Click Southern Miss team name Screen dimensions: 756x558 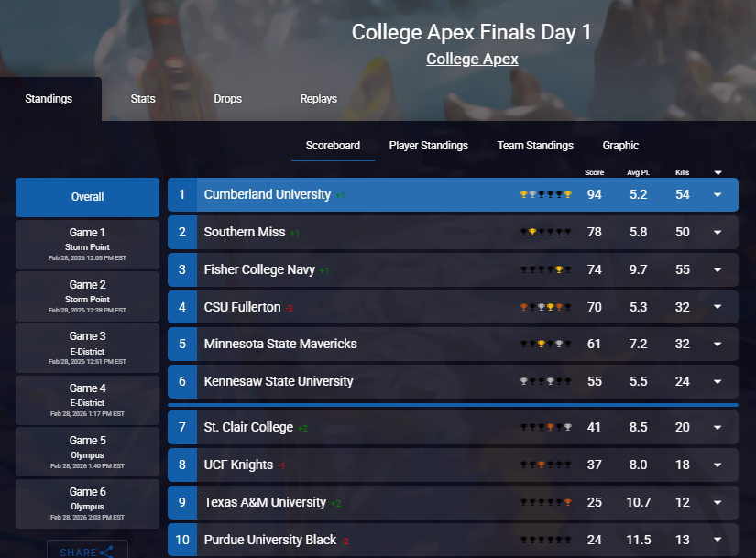coord(245,232)
